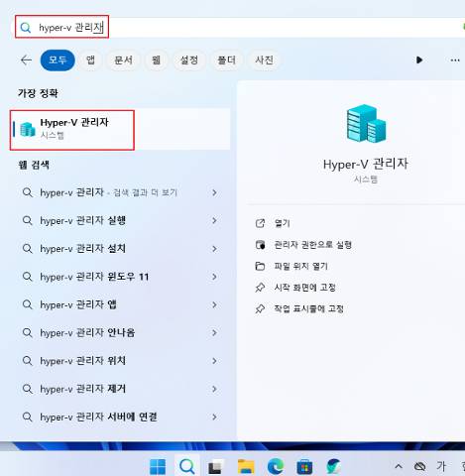Select the 앱 filter tab

pos(90,60)
